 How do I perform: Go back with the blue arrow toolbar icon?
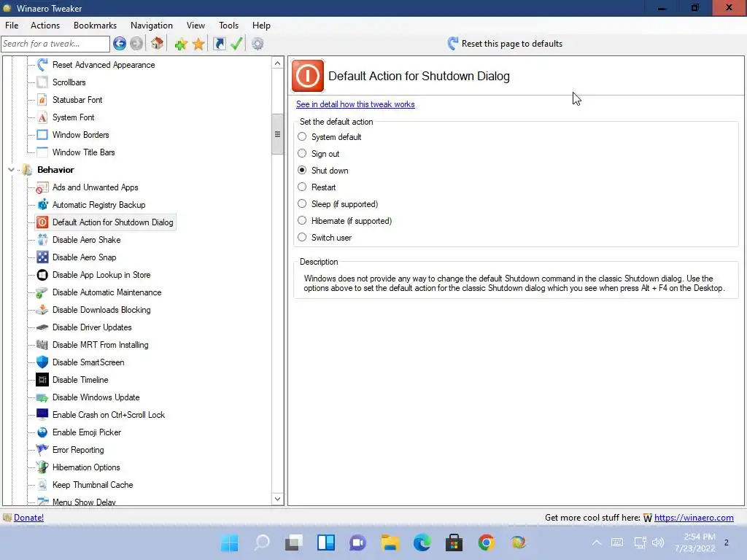click(120, 44)
